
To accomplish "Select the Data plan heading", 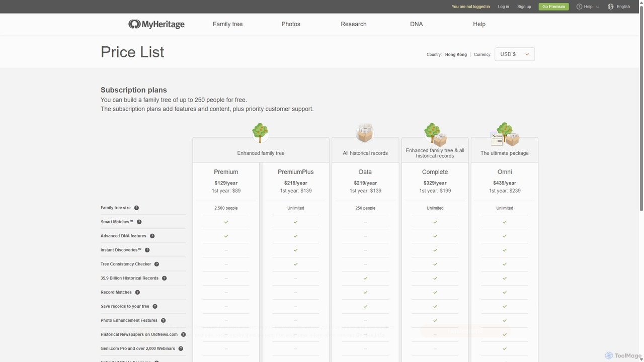I will [365, 172].
